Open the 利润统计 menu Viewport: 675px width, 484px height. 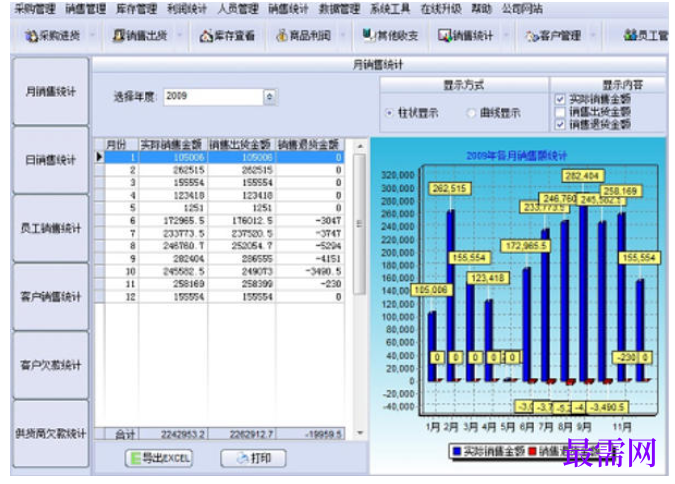tap(187, 9)
